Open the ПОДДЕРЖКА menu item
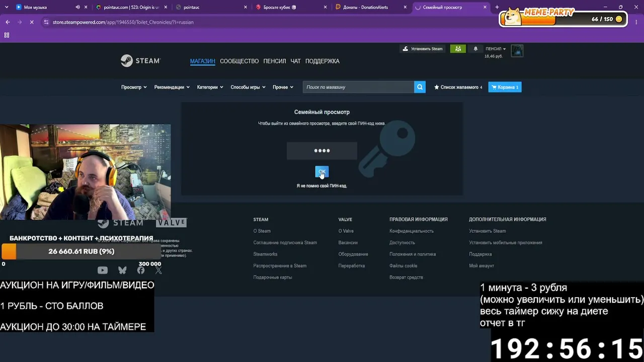Screen dimensions: 644x362 [x=323, y=61]
